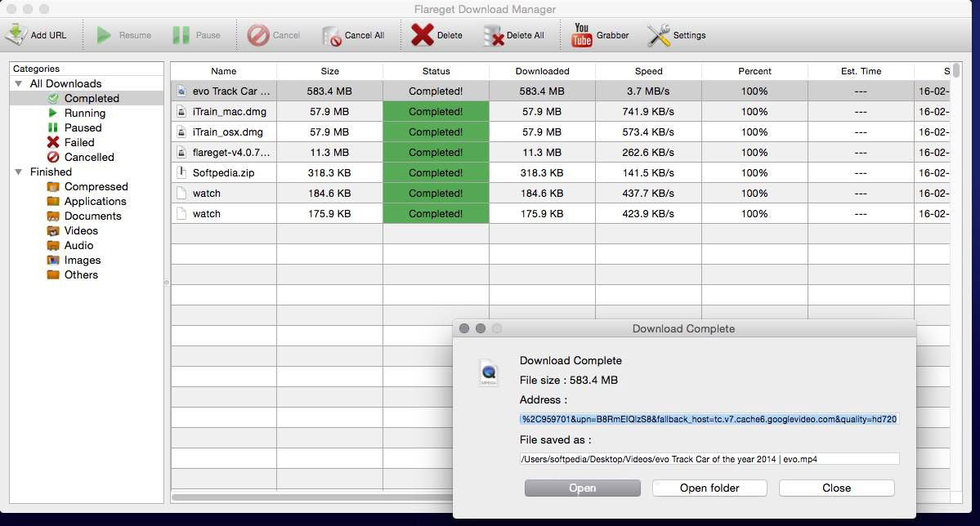
Task: Sort downloads by the Percent column
Action: (x=755, y=71)
